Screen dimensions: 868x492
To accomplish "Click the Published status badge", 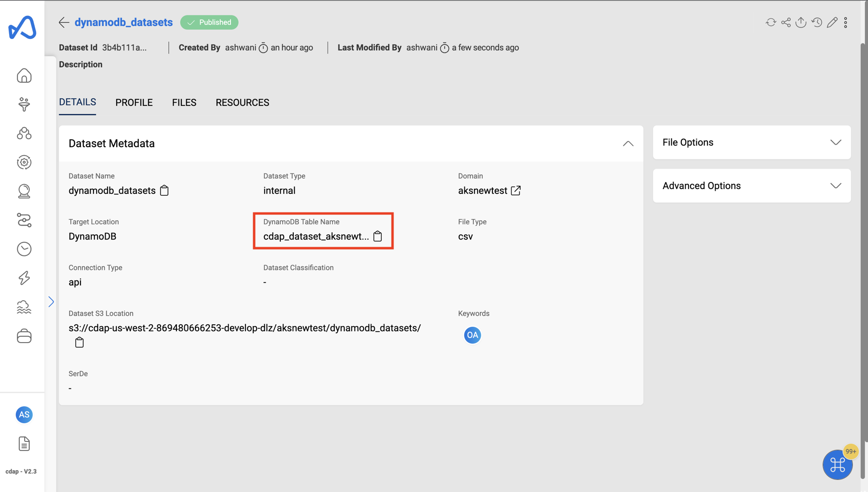I will (209, 22).
